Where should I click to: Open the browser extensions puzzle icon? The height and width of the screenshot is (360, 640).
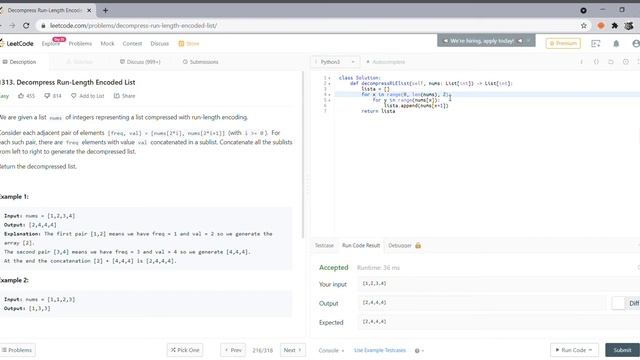pyautogui.click(x=615, y=25)
